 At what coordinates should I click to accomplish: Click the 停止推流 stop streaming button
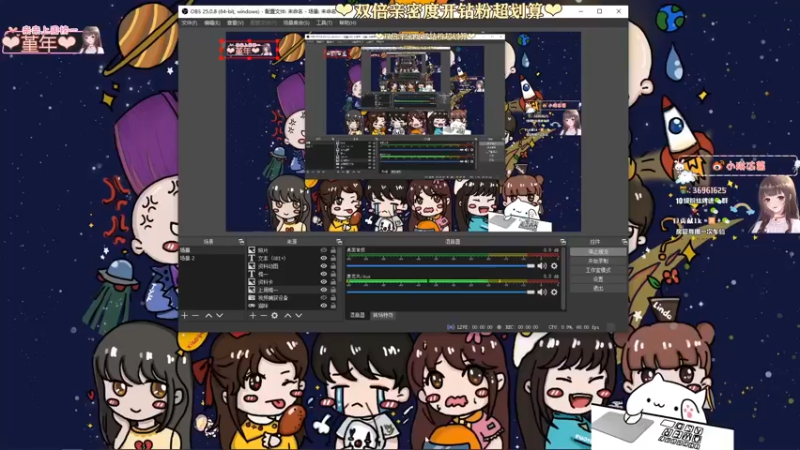pos(598,252)
